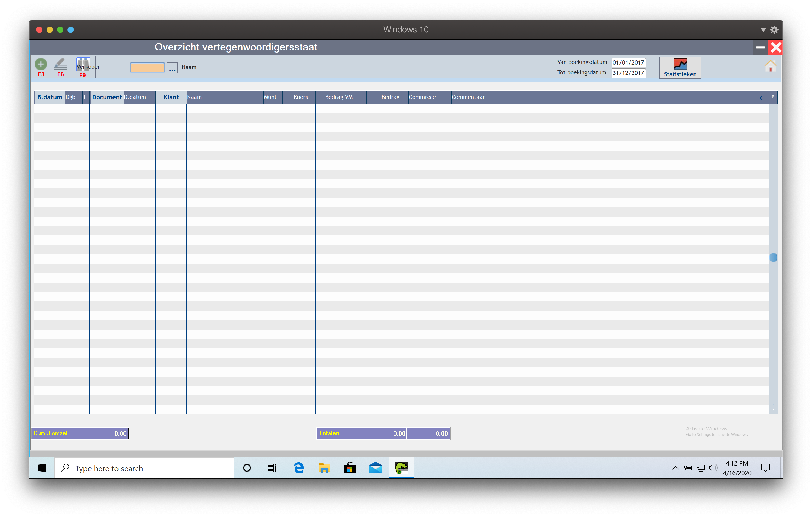The width and height of the screenshot is (812, 517).
Task: Show hidden system tray icons chevron
Action: pos(675,468)
